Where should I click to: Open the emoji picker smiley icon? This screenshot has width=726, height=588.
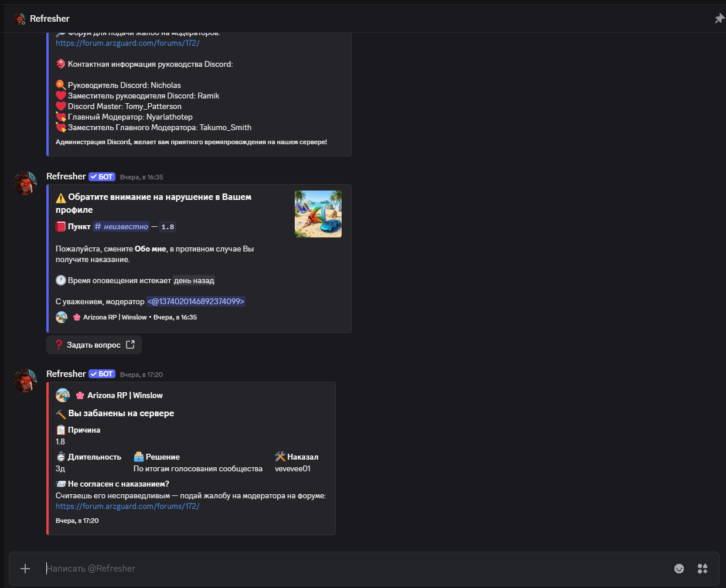[x=679, y=569]
